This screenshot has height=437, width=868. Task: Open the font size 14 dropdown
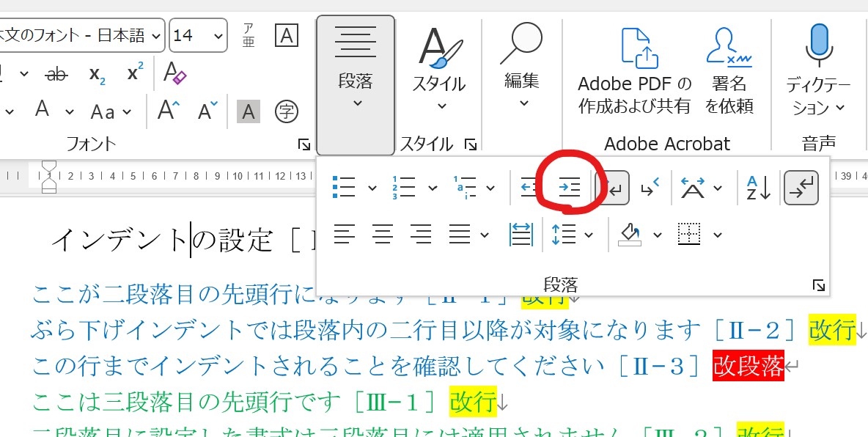218,35
